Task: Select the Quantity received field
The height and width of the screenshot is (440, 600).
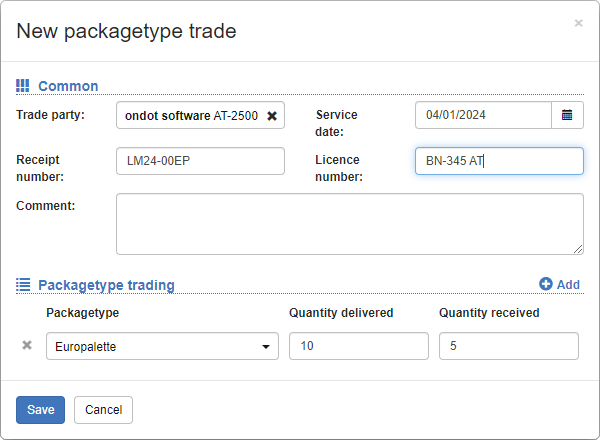Action: [x=508, y=346]
